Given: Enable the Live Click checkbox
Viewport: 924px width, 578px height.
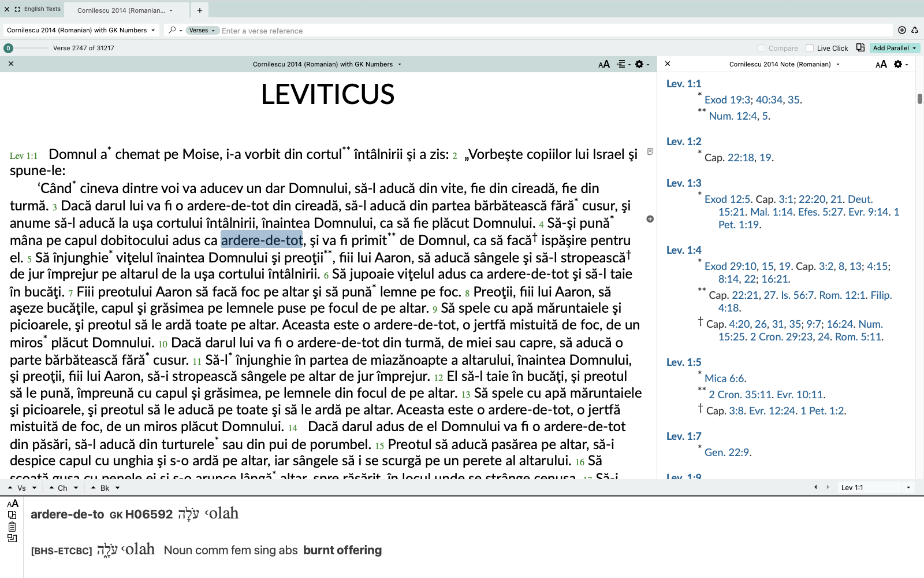Looking at the screenshot, I should 810,48.
